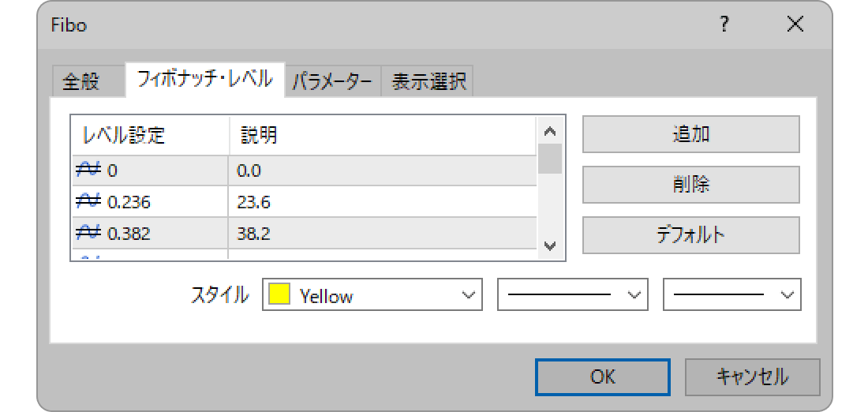
Task: Click the scrollbar up arrow in the level list
Action: [x=550, y=131]
